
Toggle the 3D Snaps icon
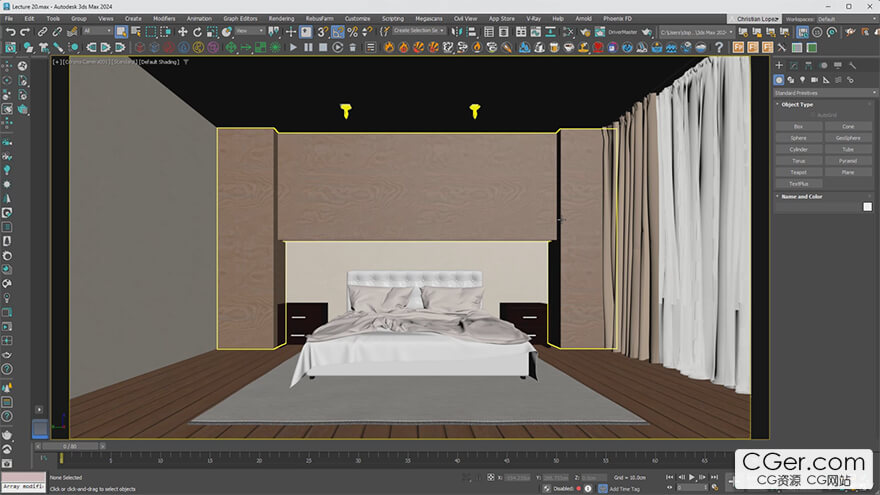pos(323,32)
